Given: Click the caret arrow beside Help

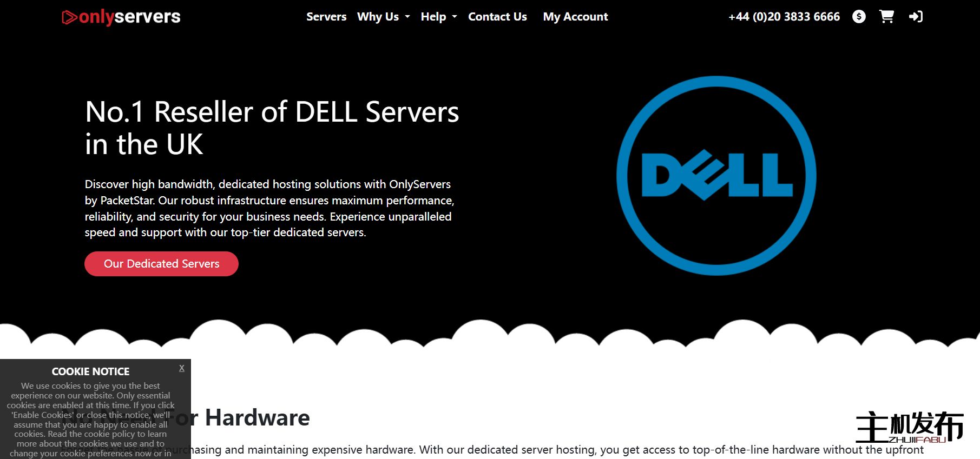Looking at the screenshot, I should point(455,17).
